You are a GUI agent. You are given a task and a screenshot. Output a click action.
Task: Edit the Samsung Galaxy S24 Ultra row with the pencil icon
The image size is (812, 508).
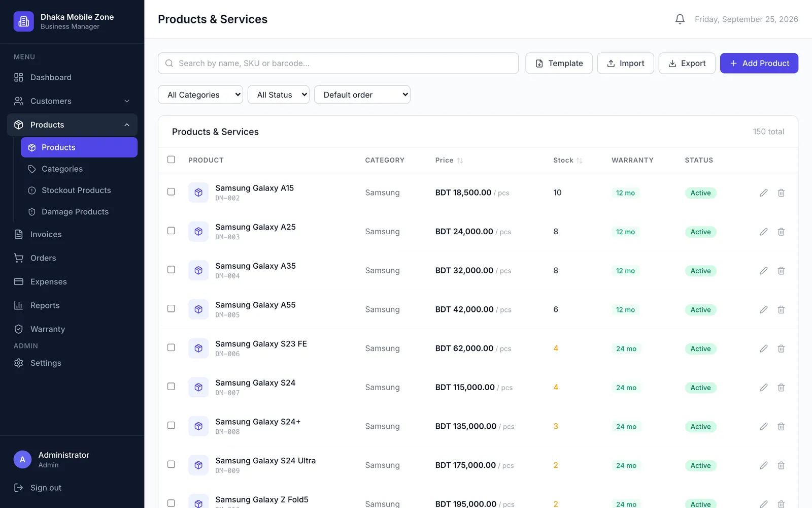pyautogui.click(x=764, y=465)
